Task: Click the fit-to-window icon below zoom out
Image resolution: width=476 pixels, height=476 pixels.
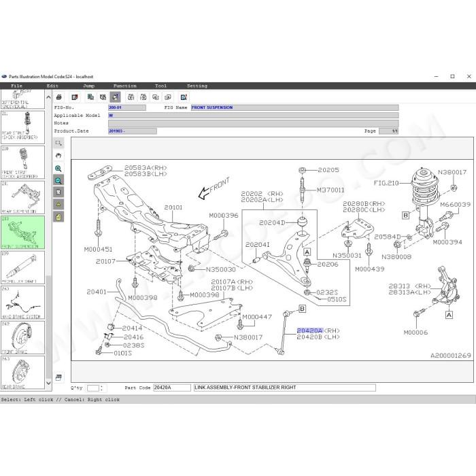Action: [58, 192]
